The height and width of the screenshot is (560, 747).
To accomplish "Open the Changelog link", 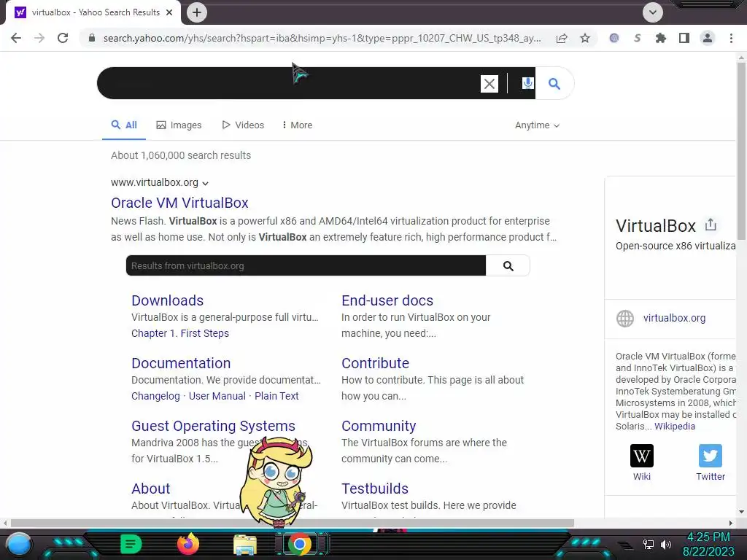I will tap(156, 396).
